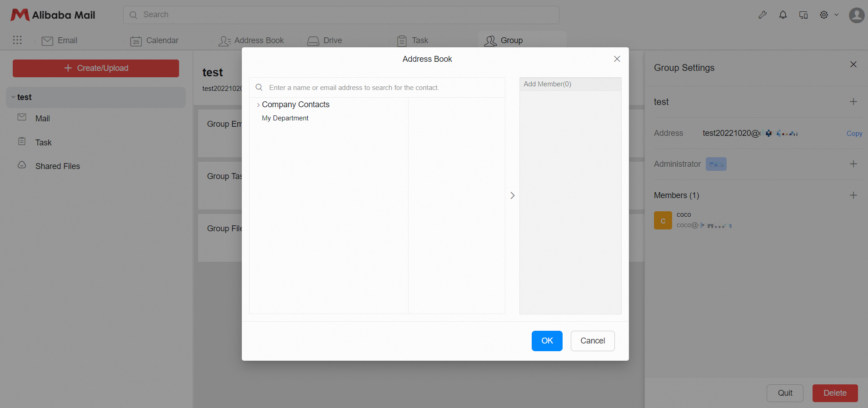The height and width of the screenshot is (408, 868).
Task: Expand the settings dropdown arrow
Action: [836, 15]
